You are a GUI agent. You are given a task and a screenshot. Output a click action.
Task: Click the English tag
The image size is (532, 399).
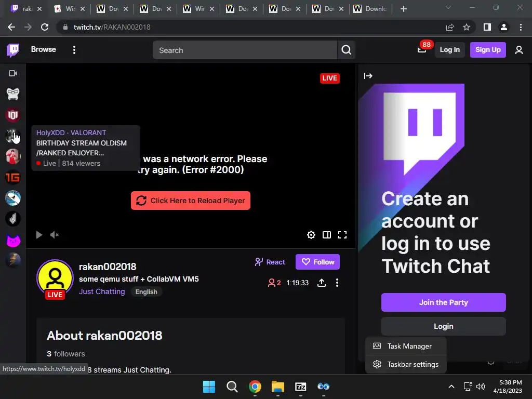146,292
